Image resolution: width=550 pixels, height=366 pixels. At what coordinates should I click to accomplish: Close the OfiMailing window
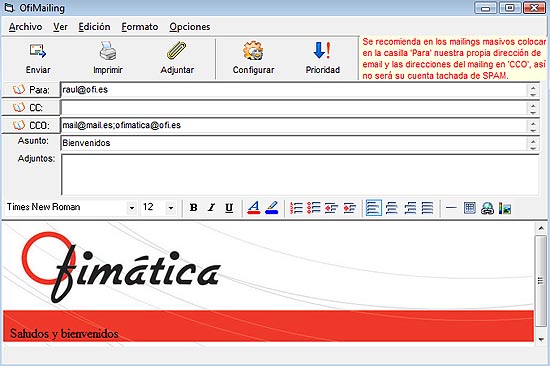click(534, 8)
